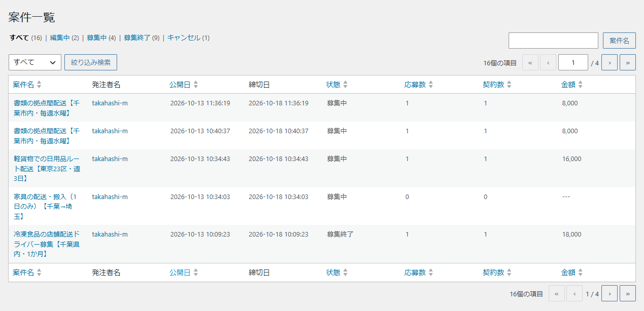Image resolution: width=644 pixels, height=311 pixels.
Task: Click the 締切日 value 2026-10-18 10:09:23
Action: pyautogui.click(x=278, y=234)
